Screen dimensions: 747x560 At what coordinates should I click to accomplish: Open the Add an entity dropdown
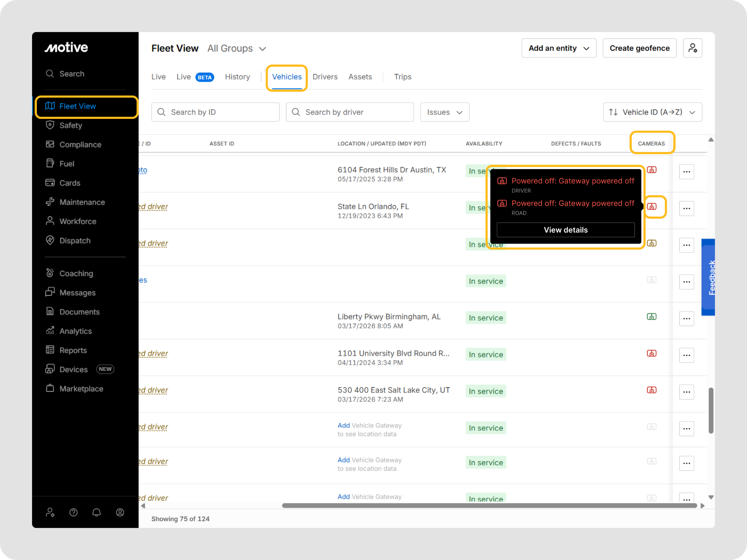pos(558,48)
